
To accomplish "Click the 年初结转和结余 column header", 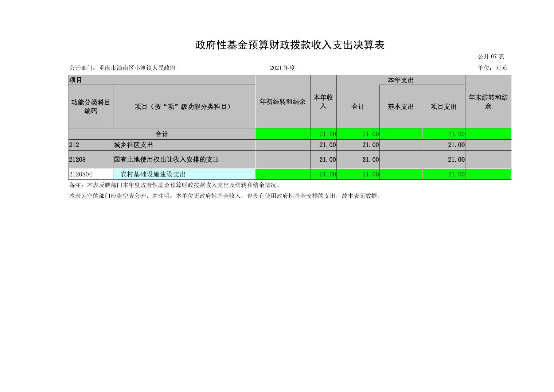I will coord(282,102).
